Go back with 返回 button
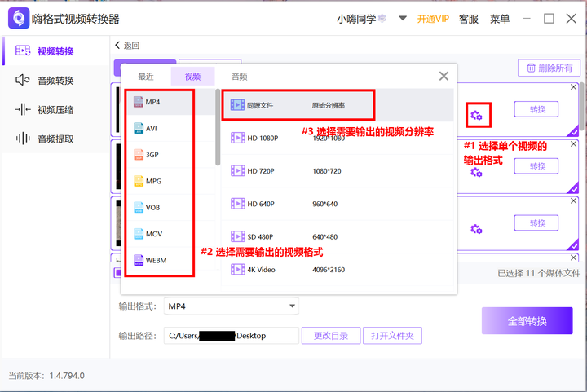This screenshot has width=587, height=392. 127,46
